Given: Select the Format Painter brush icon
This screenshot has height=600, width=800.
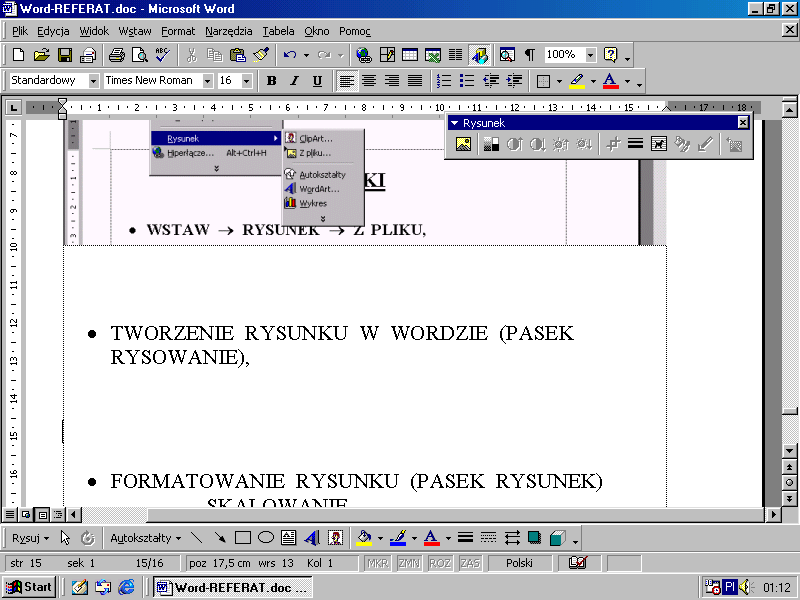Looking at the screenshot, I should (260, 55).
